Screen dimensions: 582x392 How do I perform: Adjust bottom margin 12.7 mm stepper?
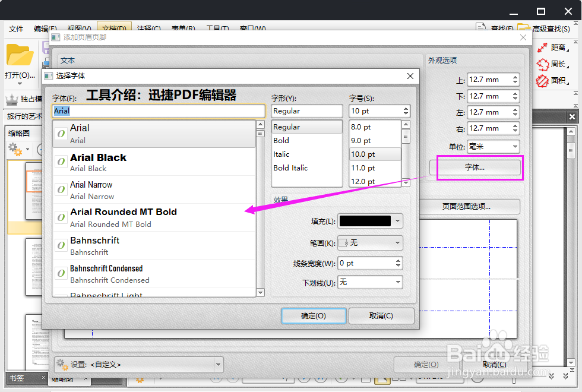click(515, 96)
